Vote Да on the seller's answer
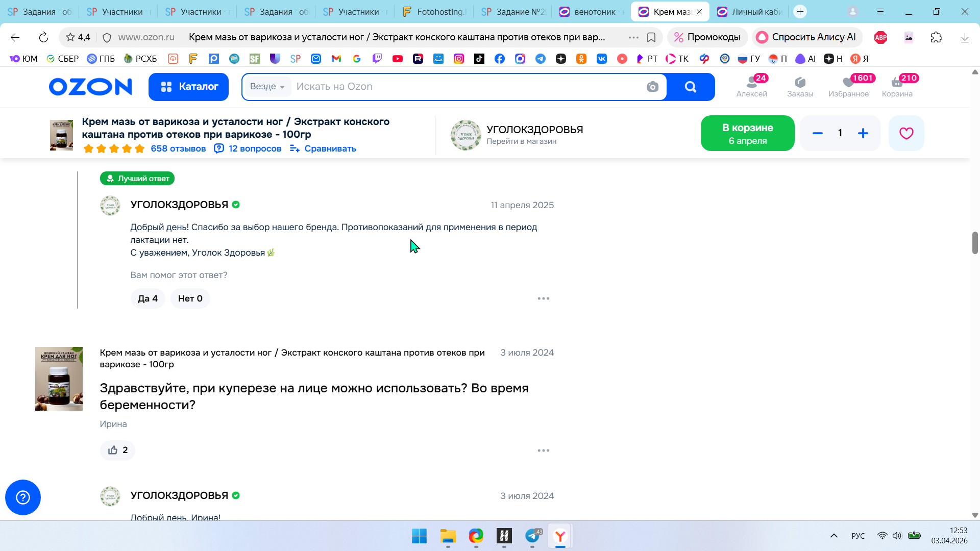 (148, 298)
